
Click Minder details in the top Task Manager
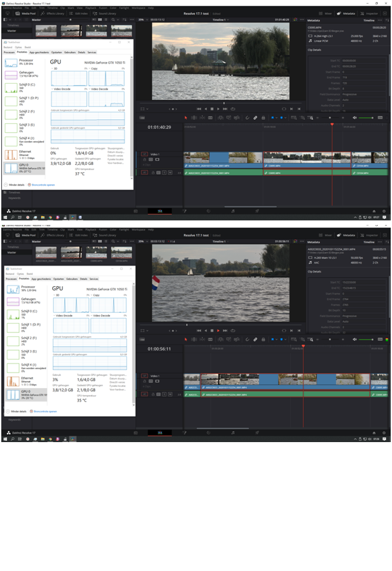[x=14, y=184]
